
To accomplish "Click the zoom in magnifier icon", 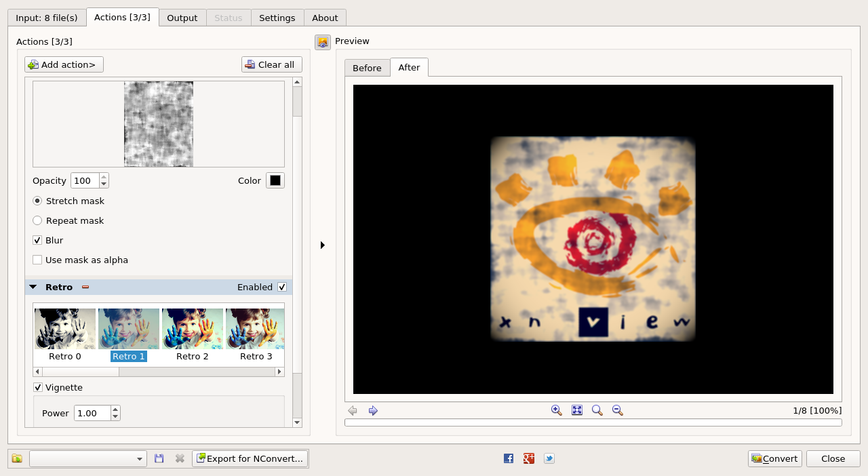I will (x=557, y=410).
